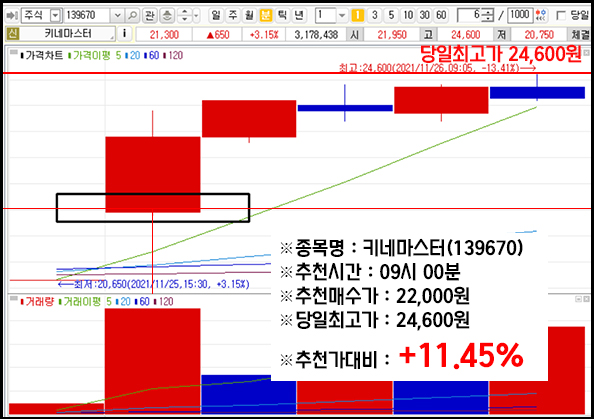Click the 신 badge icon next to stock name
Image resolution: width=594 pixels, height=419 pixels.
(x=13, y=34)
